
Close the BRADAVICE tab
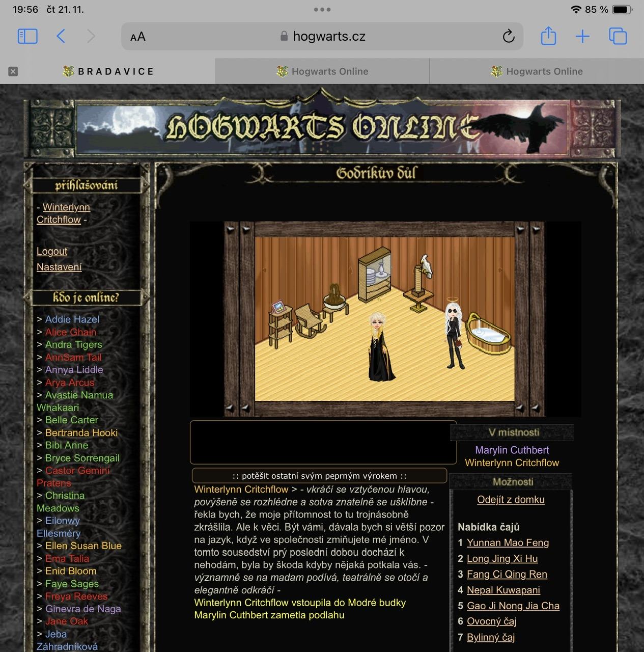point(13,71)
